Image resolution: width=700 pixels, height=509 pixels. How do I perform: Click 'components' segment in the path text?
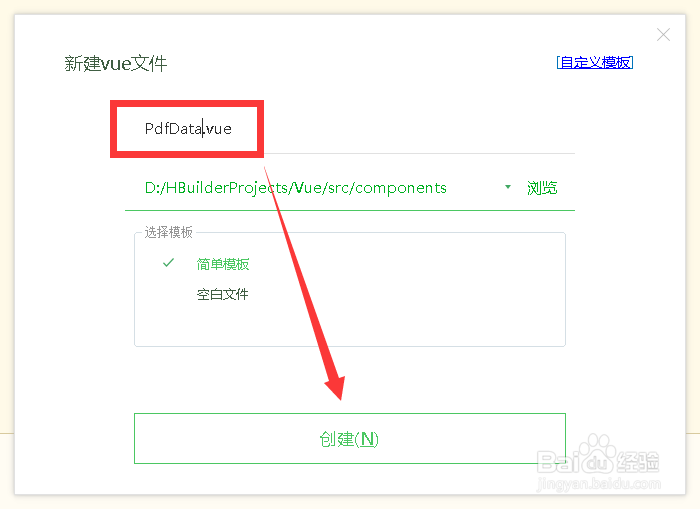pos(400,188)
